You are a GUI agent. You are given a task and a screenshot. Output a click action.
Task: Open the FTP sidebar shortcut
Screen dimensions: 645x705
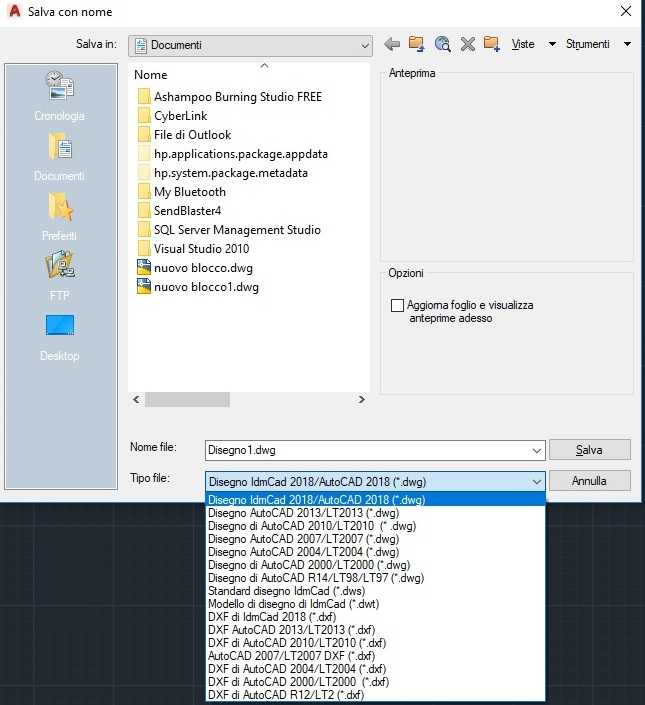60,276
